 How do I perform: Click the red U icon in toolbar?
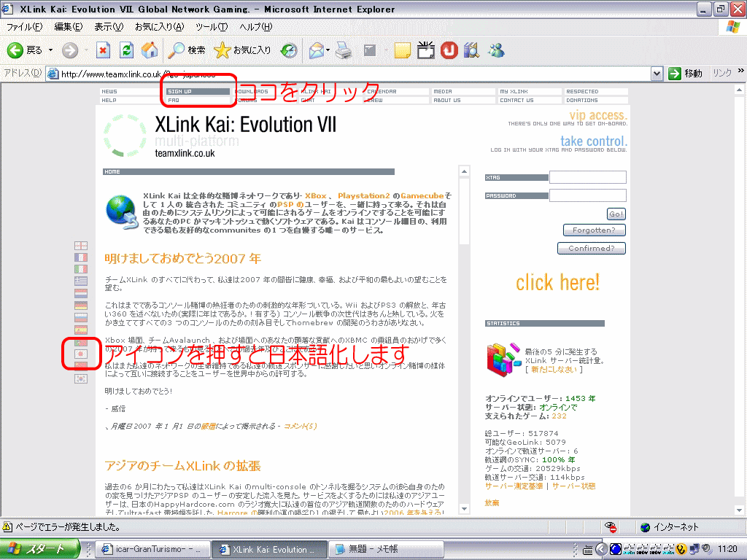click(449, 50)
